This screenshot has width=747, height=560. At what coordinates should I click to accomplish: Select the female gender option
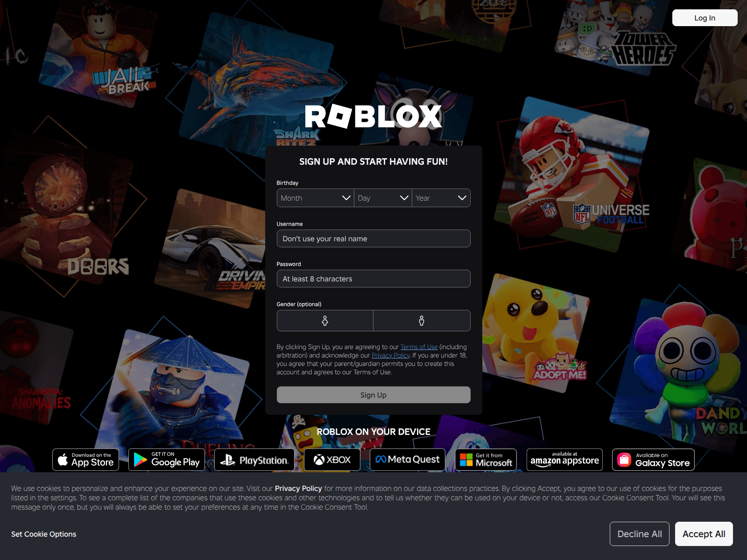coord(325,321)
